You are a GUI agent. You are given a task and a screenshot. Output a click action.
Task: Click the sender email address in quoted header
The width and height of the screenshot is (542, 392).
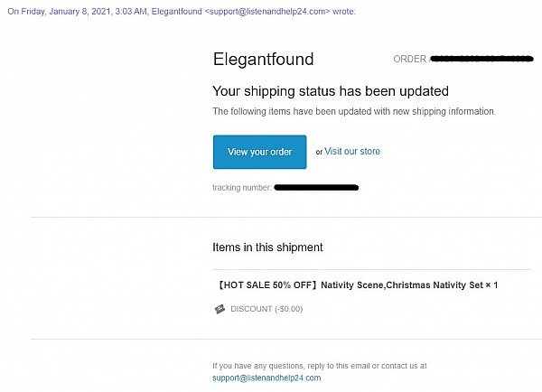click(x=267, y=12)
